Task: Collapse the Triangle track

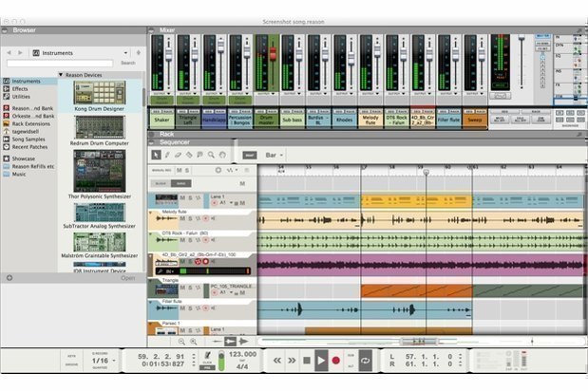Action: [151, 281]
